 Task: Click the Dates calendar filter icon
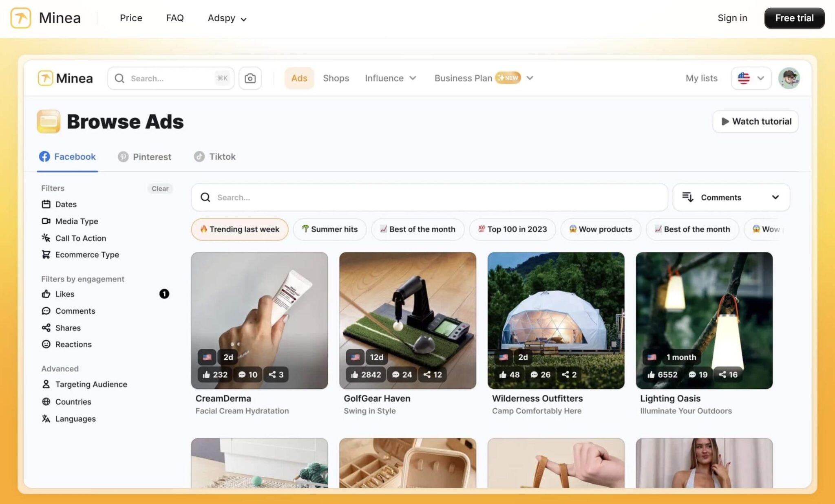pos(46,204)
